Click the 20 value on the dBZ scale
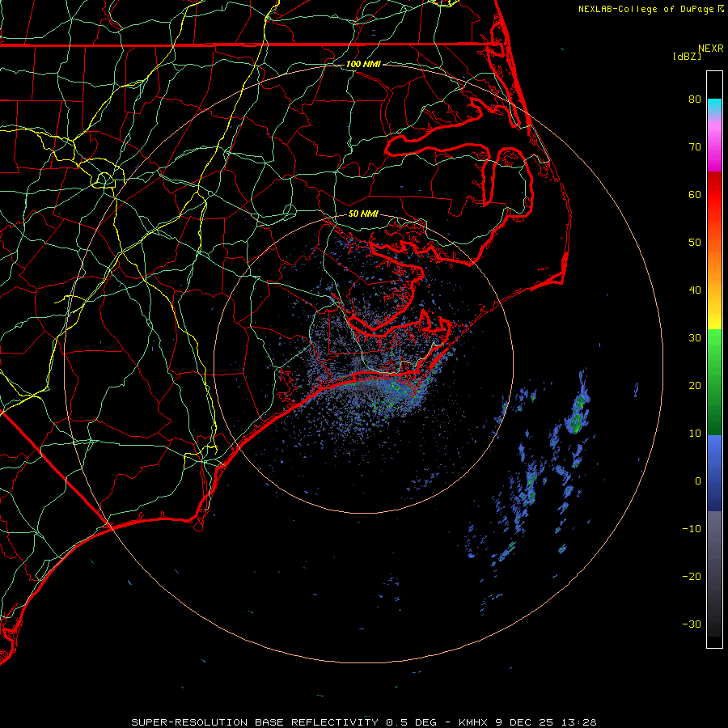The width and height of the screenshot is (728, 728). coord(695,385)
